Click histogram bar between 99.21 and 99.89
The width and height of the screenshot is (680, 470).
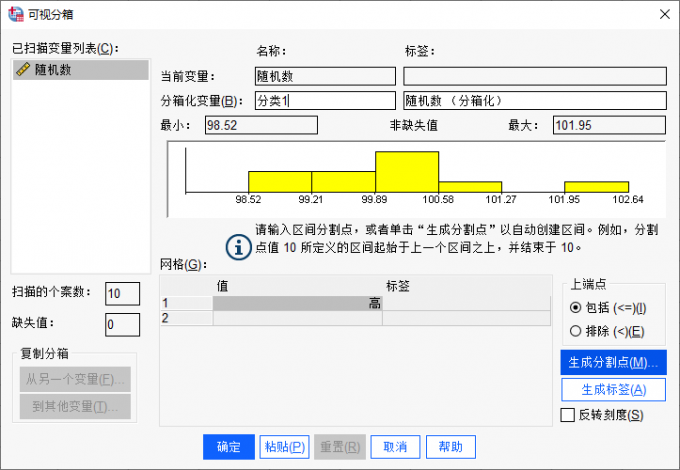click(x=343, y=182)
